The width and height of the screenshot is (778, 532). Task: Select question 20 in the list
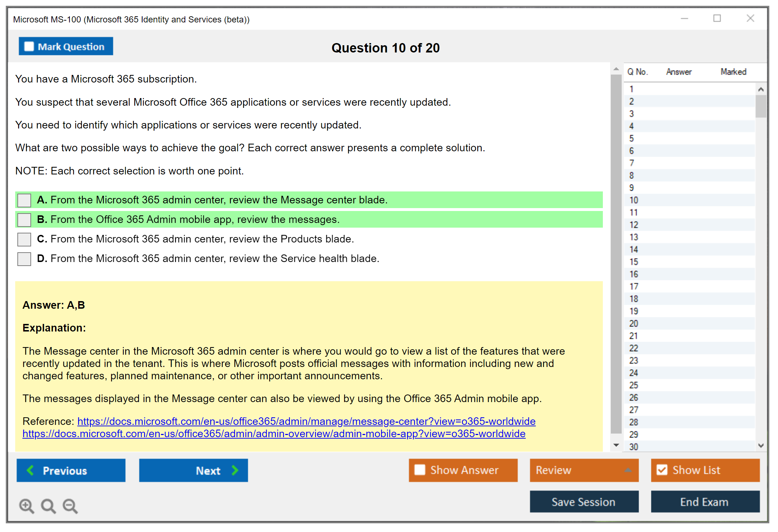pyautogui.click(x=634, y=324)
